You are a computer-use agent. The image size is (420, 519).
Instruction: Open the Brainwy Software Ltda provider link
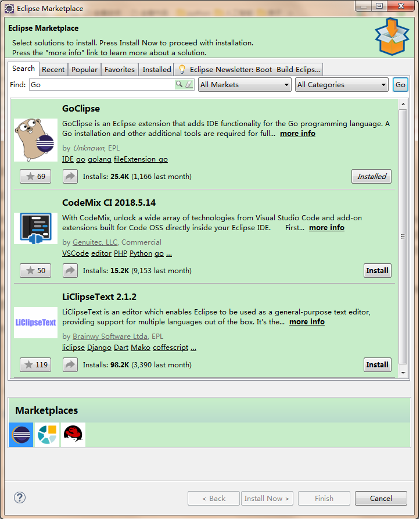tap(110, 337)
